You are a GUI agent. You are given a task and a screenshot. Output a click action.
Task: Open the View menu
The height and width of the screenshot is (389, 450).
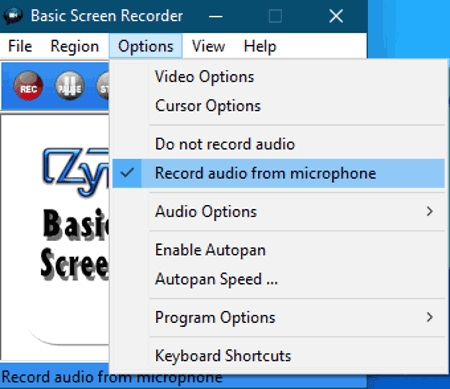[208, 46]
